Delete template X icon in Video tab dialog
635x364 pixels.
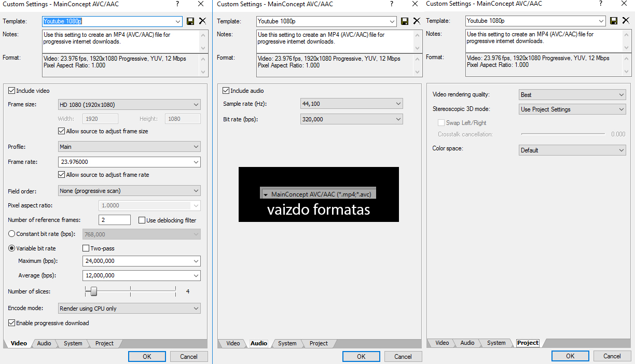[202, 21]
